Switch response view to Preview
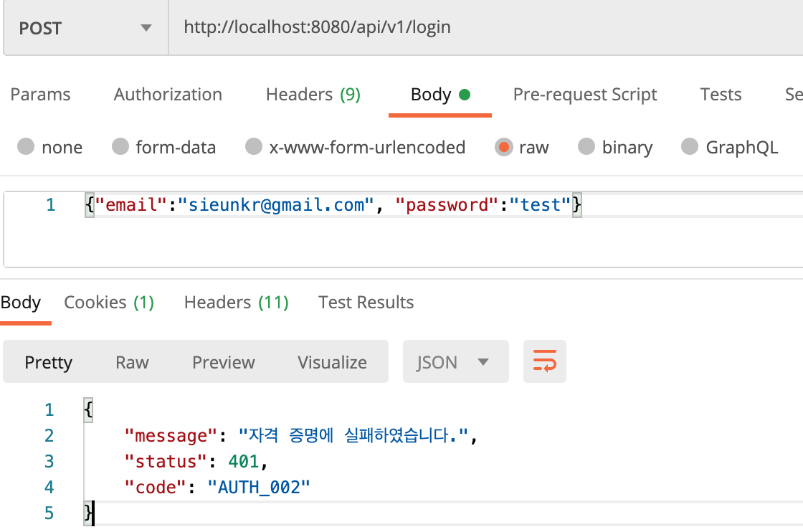 [223, 362]
